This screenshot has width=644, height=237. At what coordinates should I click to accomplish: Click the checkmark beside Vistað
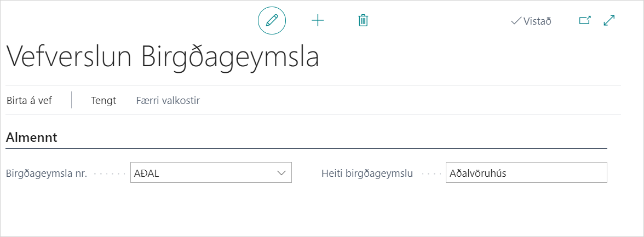coord(515,21)
